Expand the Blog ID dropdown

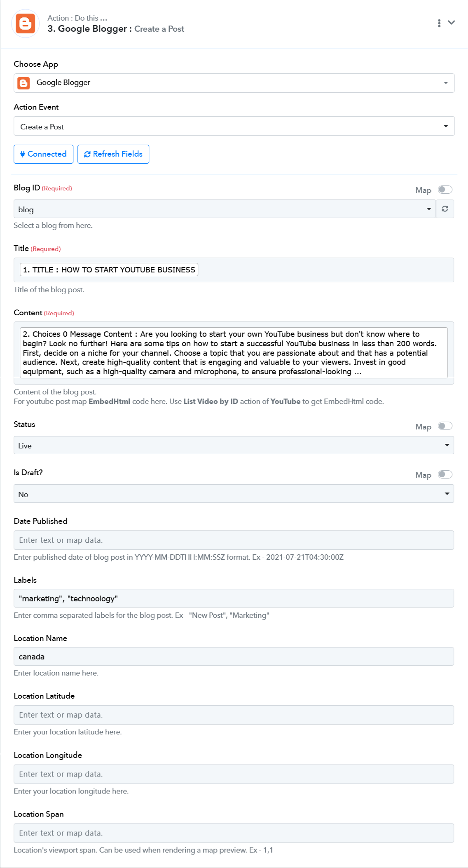(225, 209)
